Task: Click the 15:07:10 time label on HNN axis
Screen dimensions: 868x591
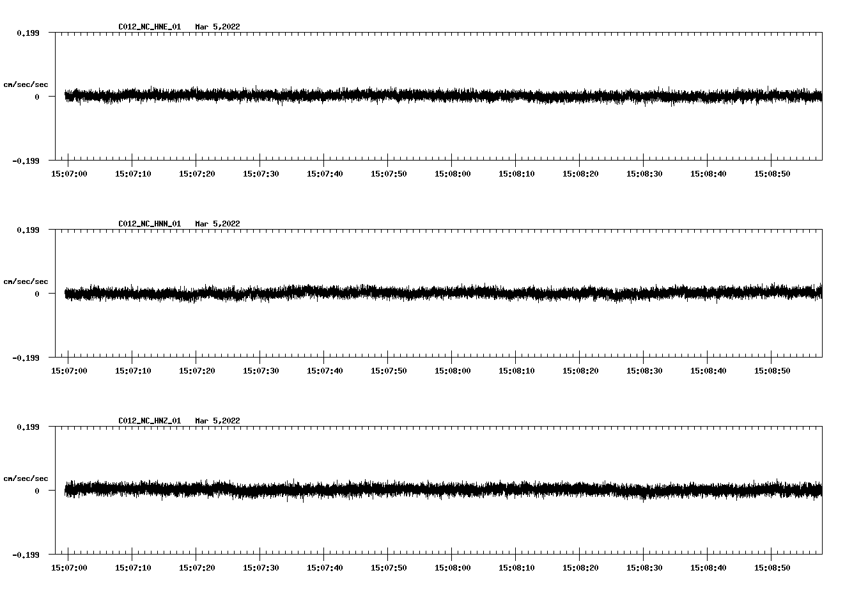Action: click(x=133, y=371)
